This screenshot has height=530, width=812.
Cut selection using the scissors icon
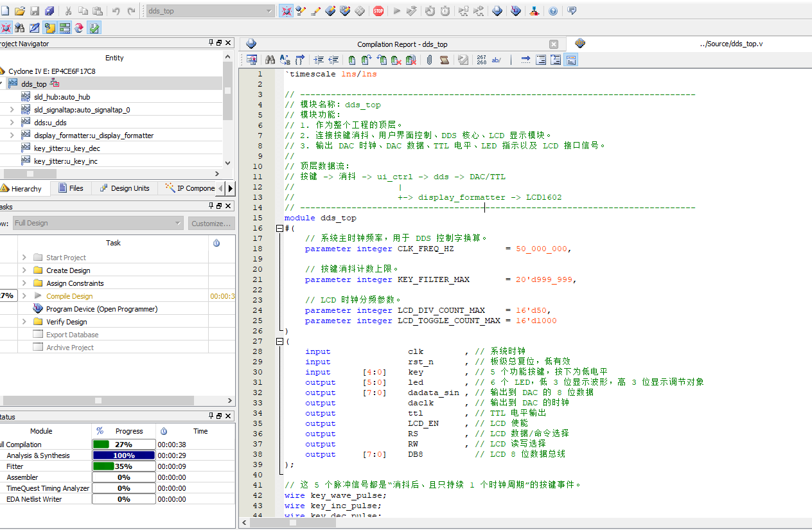coord(68,11)
